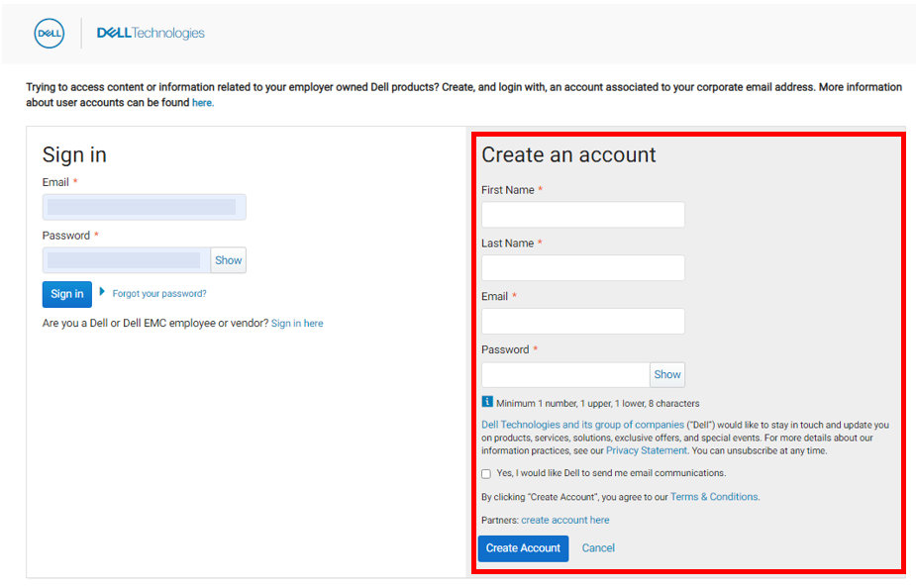Click the blue Sign in button
Image resolution: width=916 pixels, height=588 pixels.
66,294
